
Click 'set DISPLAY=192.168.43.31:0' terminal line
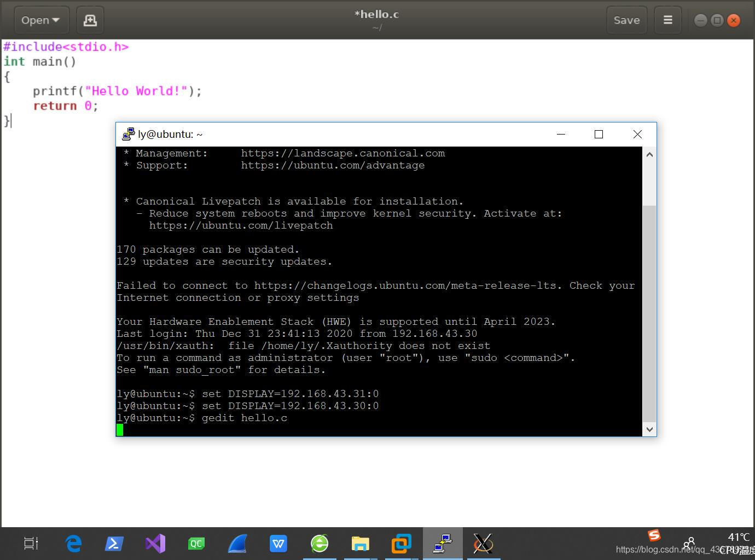(x=290, y=394)
